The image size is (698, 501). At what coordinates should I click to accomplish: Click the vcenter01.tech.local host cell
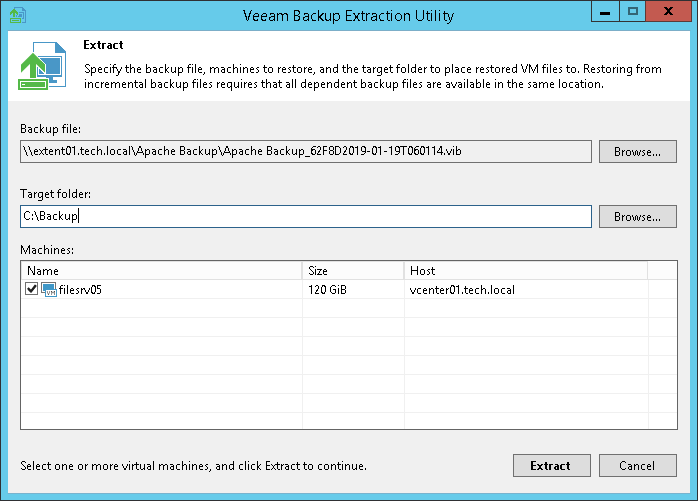[462, 290]
